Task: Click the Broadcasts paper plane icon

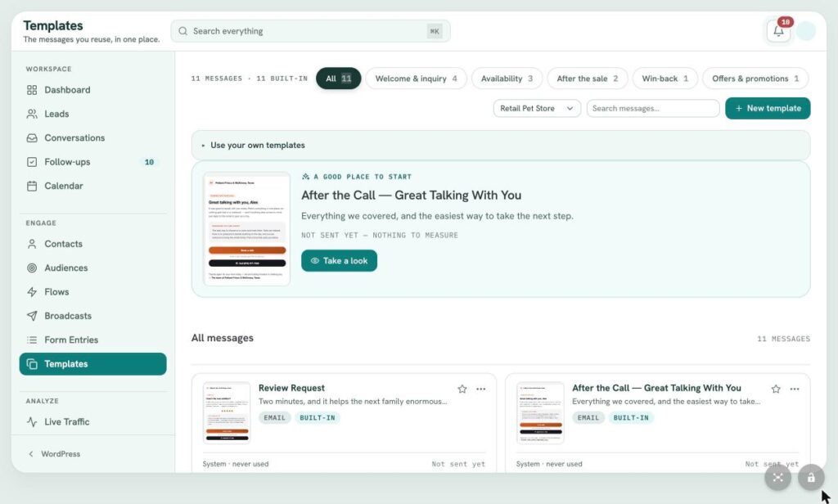Action: (32, 316)
